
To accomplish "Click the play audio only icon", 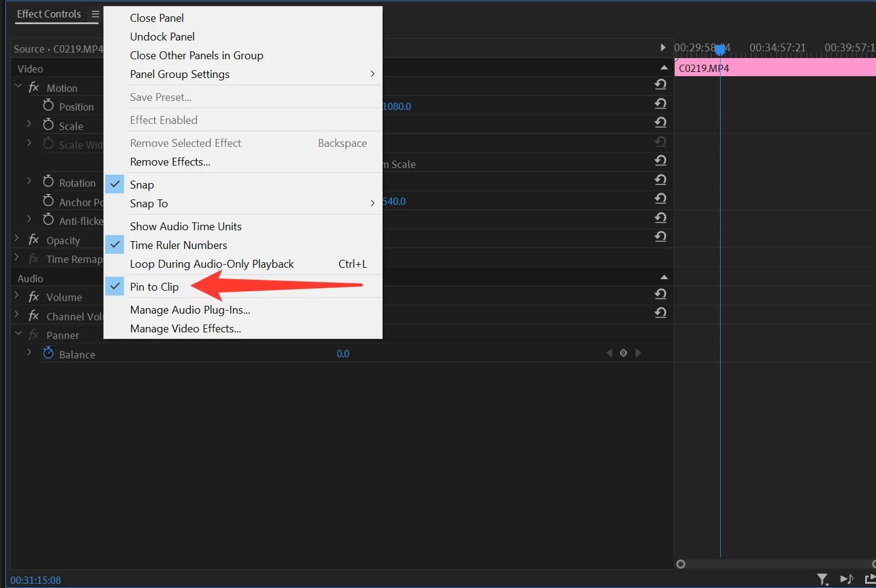I will tap(846, 579).
